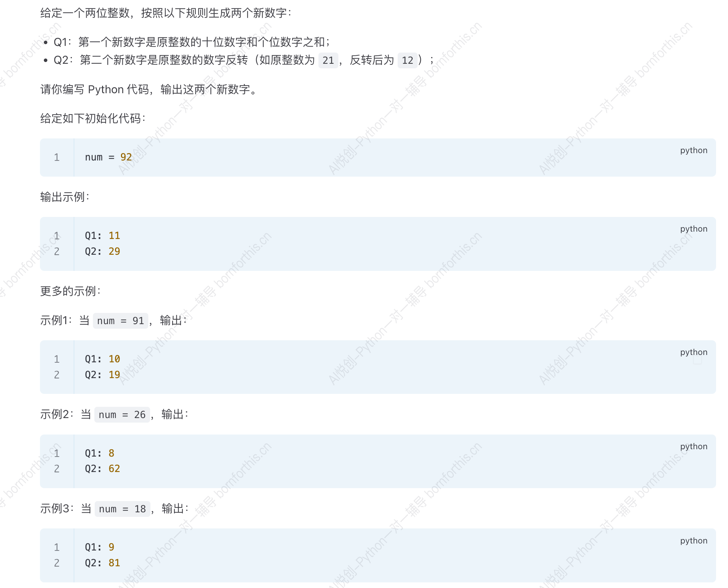This screenshot has width=728, height=588.
Task: Click the label "示例3"
Action: 55,508
